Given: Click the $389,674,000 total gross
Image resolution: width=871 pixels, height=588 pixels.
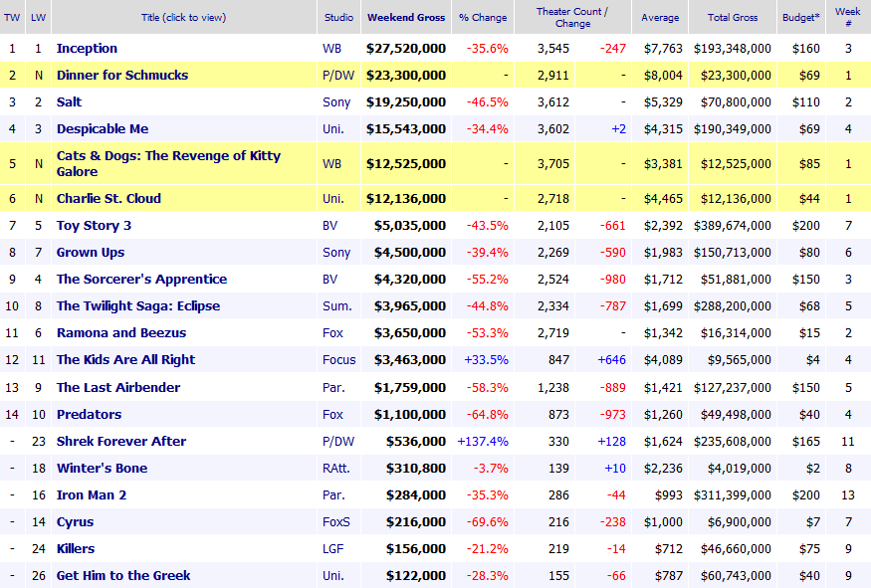Looking at the screenshot, I should (x=732, y=226).
